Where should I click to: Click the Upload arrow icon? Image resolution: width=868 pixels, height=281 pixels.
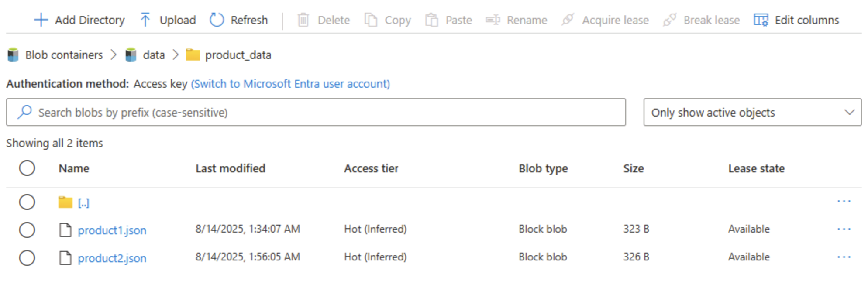[145, 20]
